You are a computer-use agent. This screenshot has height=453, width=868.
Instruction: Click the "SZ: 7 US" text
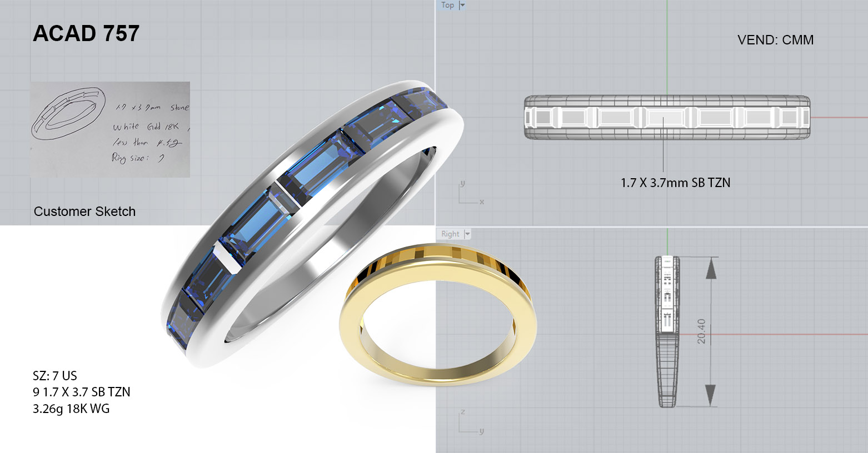tap(54, 376)
